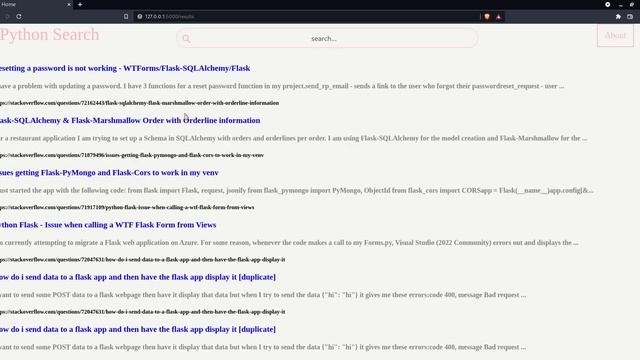Image resolution: width=640 pixels, height=360 pixels.
Task: Click stackoverflow URL for question 71879496
Action: (132, 155)
